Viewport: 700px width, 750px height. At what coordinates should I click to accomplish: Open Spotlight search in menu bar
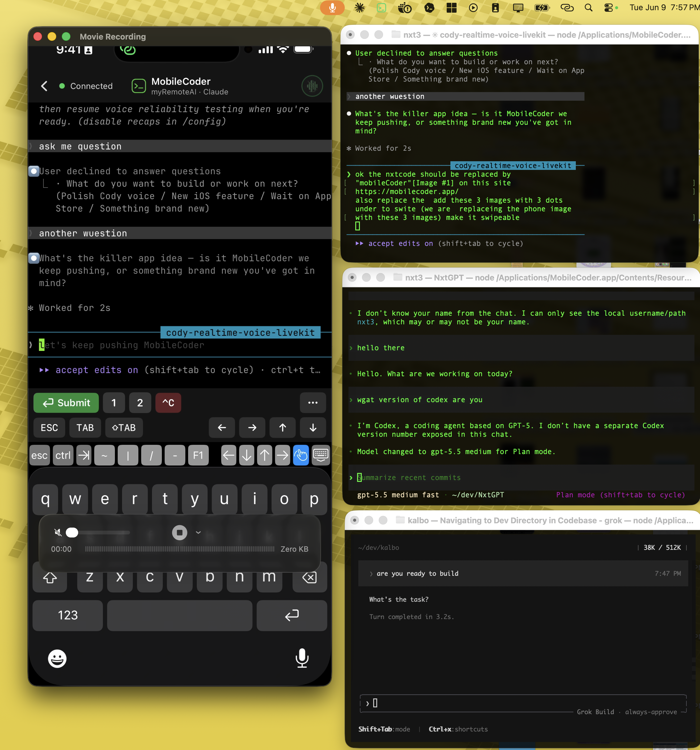point(588,7)
